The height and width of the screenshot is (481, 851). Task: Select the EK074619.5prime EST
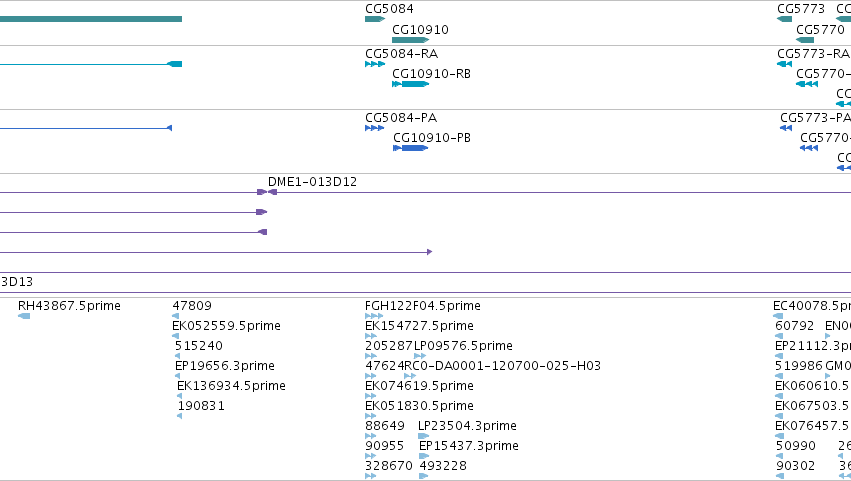[x=419, y=386]
